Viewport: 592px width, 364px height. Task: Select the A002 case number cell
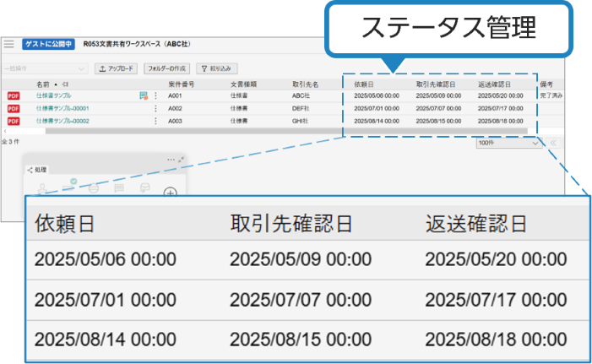pos(175,109)
